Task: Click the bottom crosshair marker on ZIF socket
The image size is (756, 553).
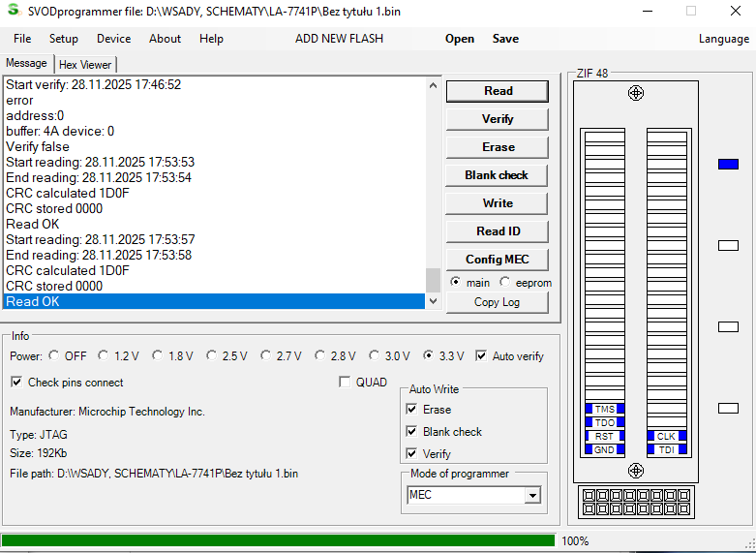Action: 636,471
